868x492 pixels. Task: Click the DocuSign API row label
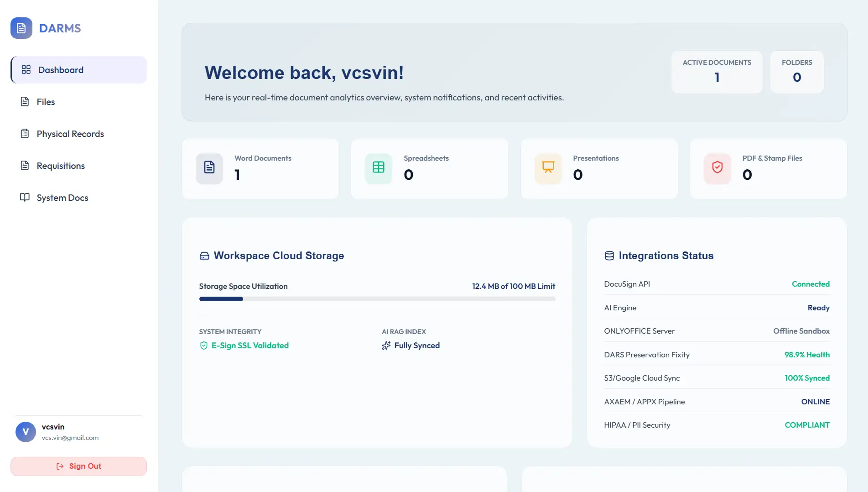pyautogui.click(x=627, y=284)
